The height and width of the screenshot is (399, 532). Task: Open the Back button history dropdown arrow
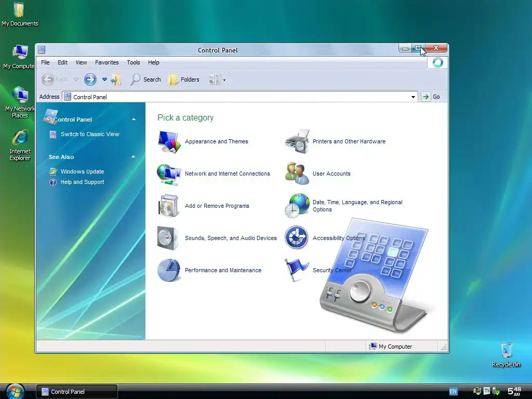point(76,79)
